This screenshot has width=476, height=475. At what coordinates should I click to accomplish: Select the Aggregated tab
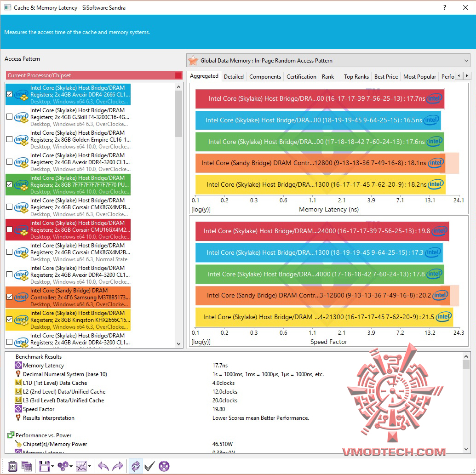[204, 76]
